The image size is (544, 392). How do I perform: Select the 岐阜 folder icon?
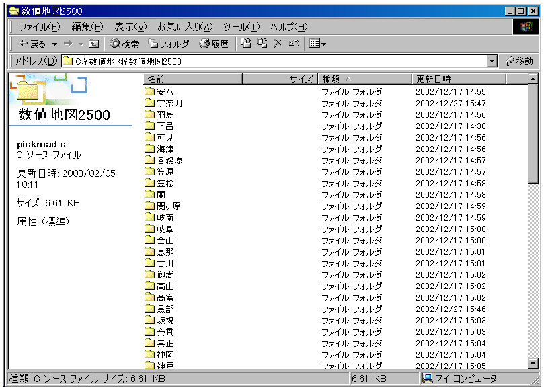click(x=149, y=229)
